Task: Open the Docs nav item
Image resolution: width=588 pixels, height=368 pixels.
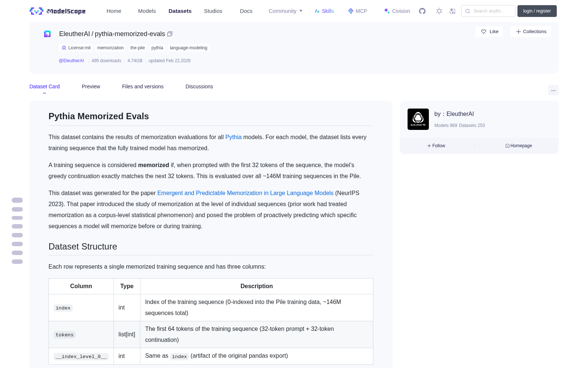Action: (246, 11)
